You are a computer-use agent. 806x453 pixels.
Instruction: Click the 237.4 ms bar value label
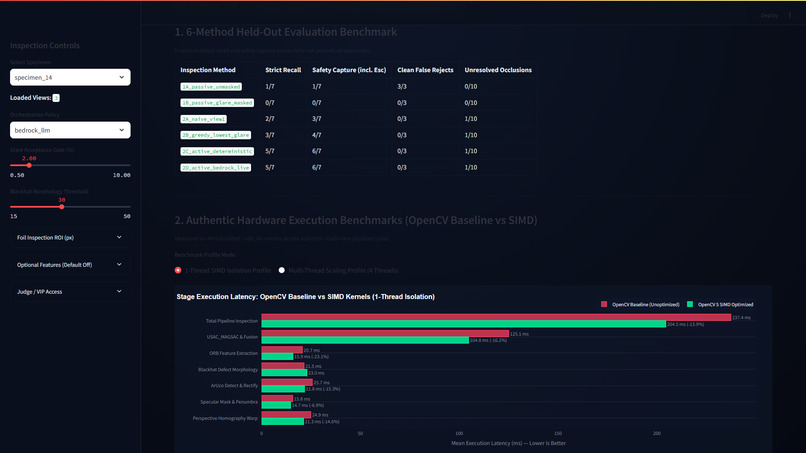tap(741, 318)
